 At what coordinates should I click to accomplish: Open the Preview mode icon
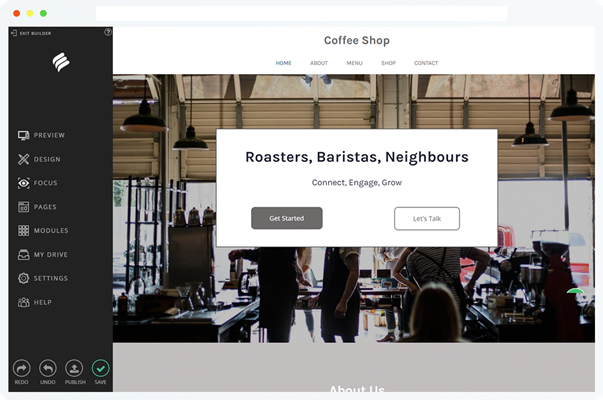23,135
